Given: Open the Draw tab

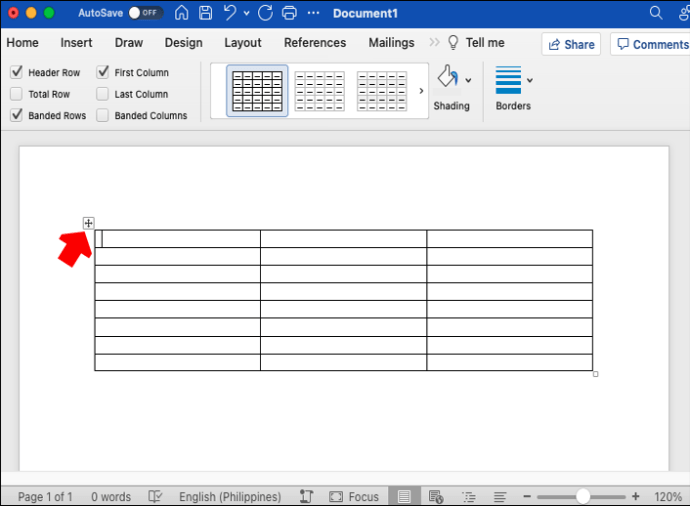Looking at the screenshot, I should point(129,43).
